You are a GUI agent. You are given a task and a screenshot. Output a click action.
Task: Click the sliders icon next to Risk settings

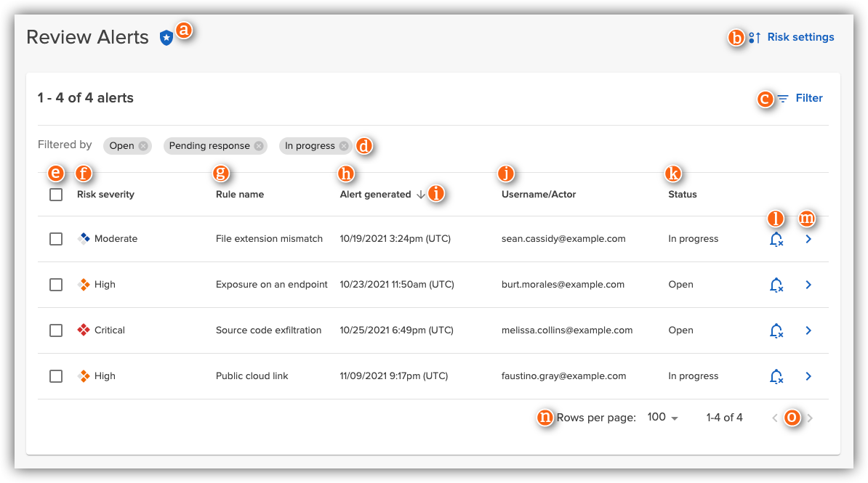pos(753,37)
